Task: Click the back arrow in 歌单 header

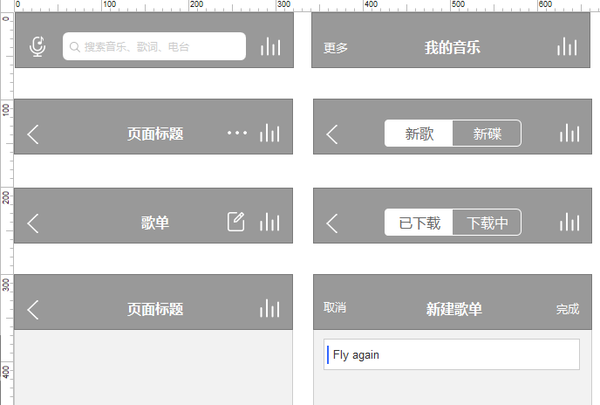Action: pos(33,223)
